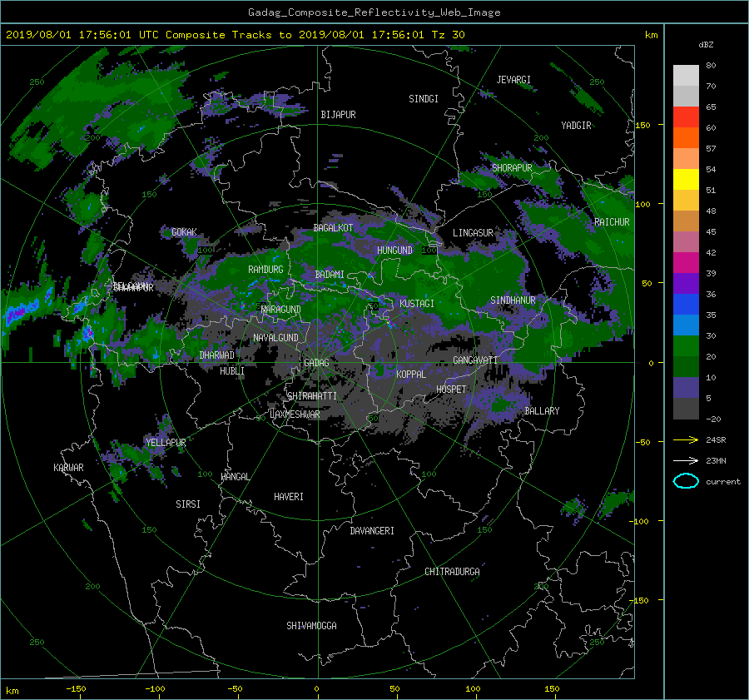
Task: Click the SHIRAHATTI city label
Action: click(x=312, y=396)
